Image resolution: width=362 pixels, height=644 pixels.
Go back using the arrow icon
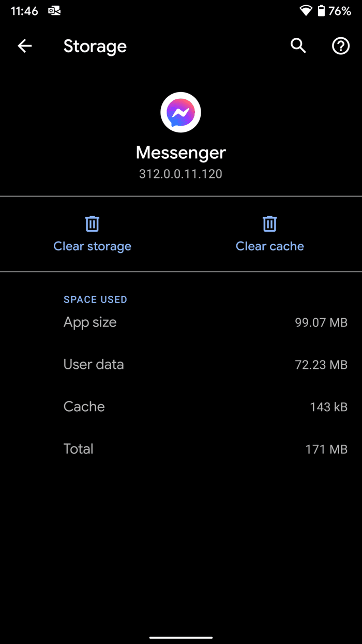point(25,46)
